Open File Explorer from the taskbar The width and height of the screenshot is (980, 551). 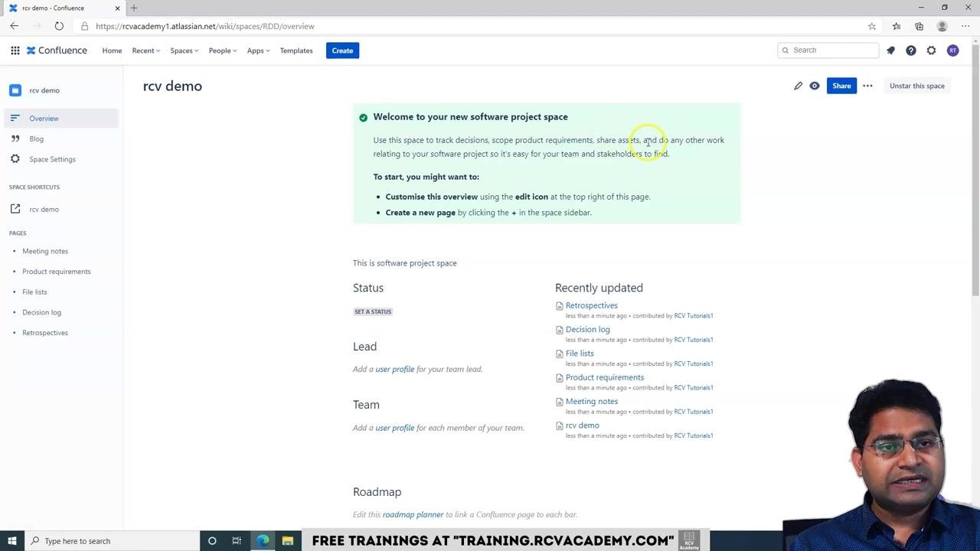tap(287, 541)
